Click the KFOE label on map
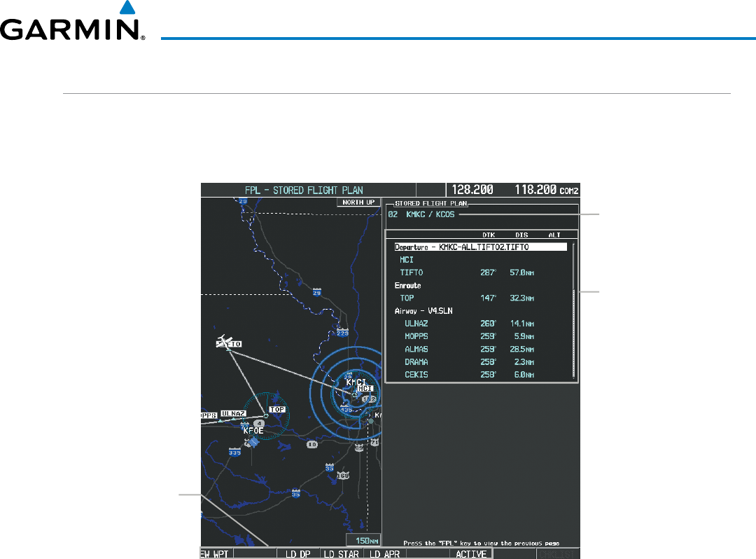This screenshot has height=559, width=756. (253, 431)
